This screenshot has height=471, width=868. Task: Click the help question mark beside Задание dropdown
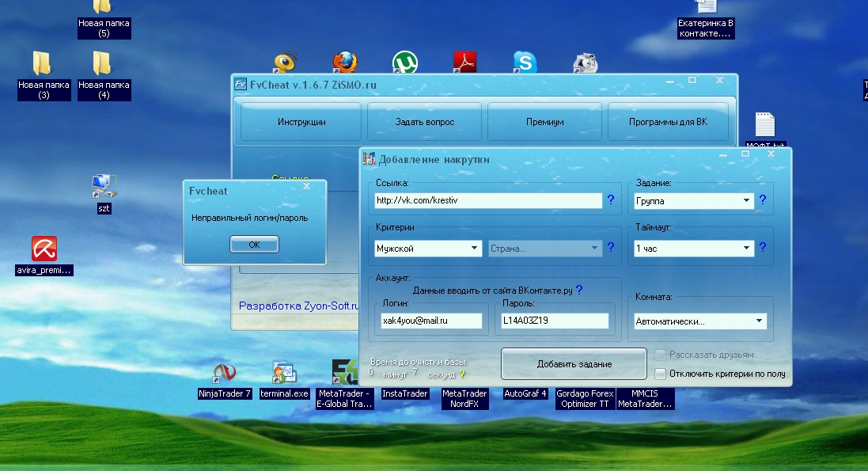pyautogui.click(x=763, y=199)
